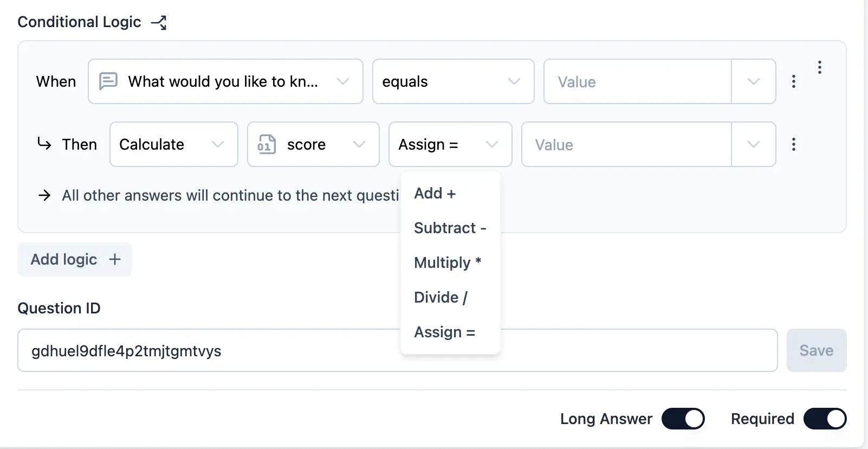
Task: Open the When condition row options menu
Action: click(x=793, y=81)
